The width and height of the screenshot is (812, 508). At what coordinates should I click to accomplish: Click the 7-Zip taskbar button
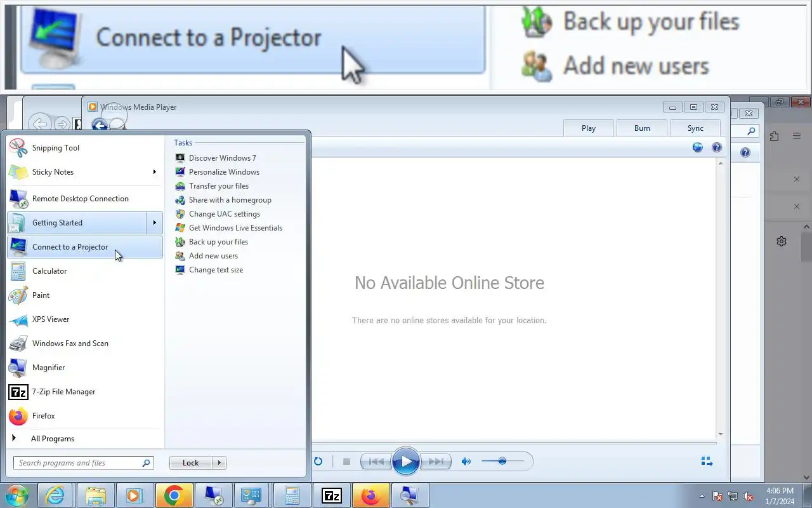[x=331, y=495]
